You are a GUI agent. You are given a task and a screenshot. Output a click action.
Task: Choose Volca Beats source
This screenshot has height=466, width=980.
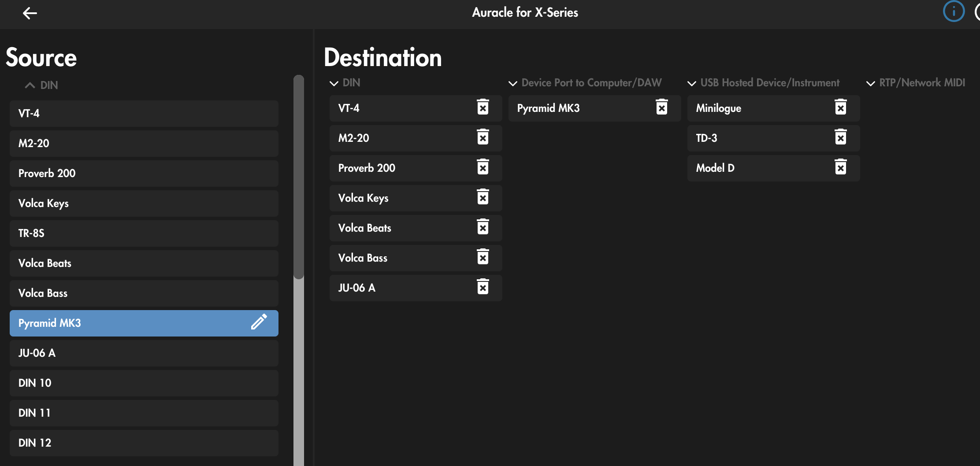pos(144,263)
